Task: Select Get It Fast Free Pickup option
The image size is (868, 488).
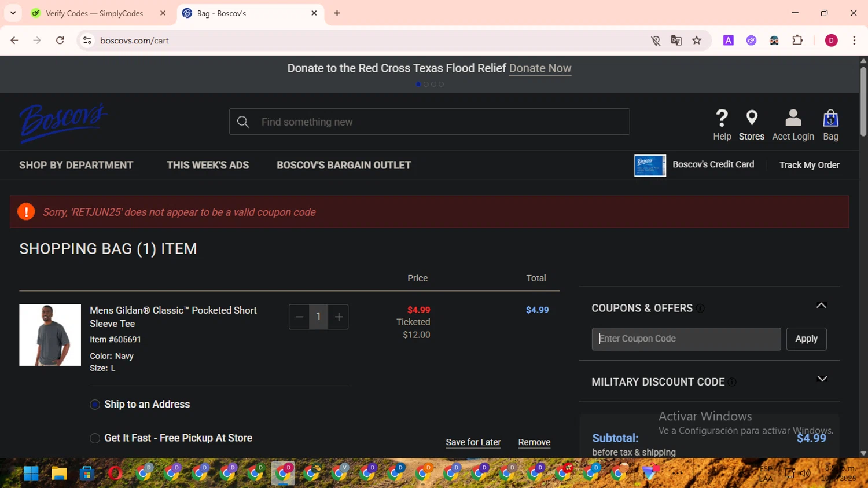Action: (x=95, y=438)
